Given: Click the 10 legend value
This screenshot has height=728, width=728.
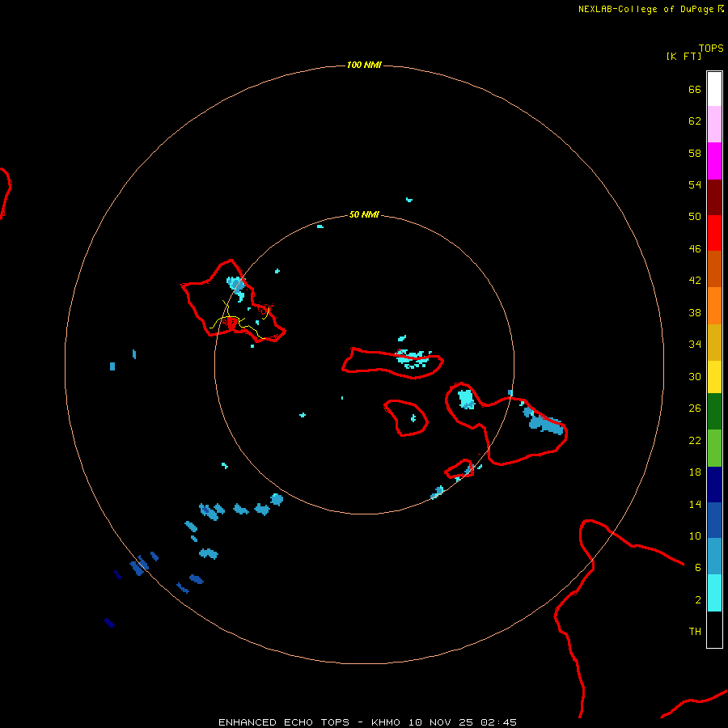Looking at the screenshot, I should pyautogui.click(x=695, y=535).
